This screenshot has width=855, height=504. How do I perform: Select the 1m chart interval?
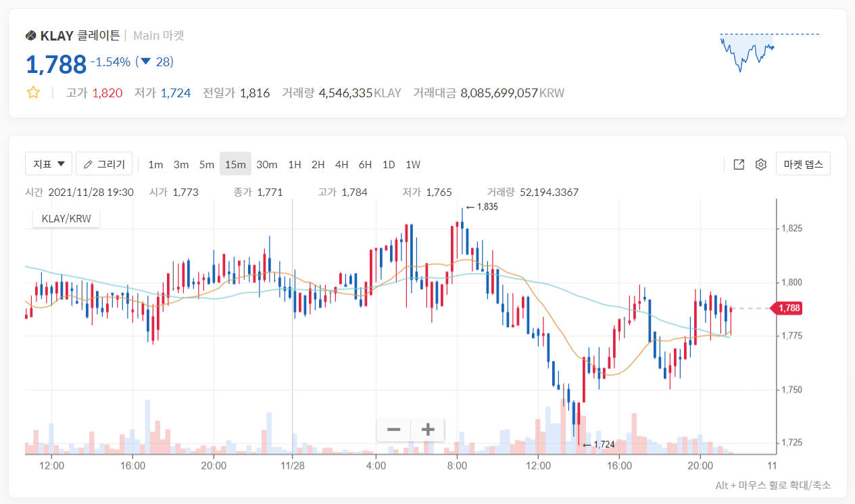(x=155, y=164)
